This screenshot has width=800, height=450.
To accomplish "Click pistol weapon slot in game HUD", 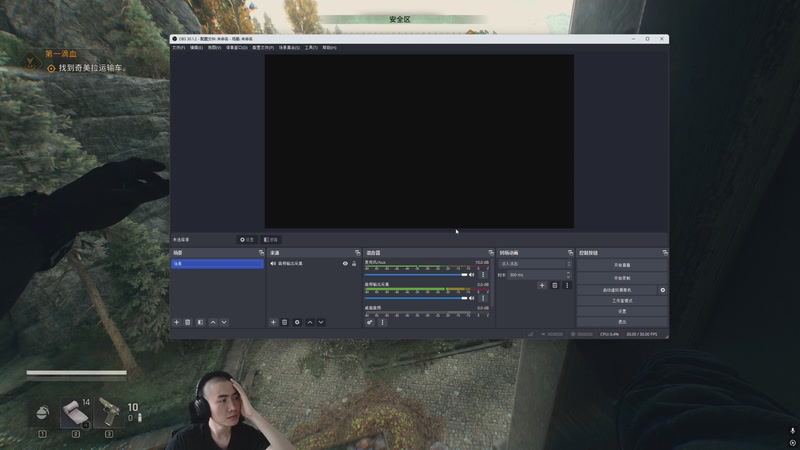I will (x=109, y=412).
